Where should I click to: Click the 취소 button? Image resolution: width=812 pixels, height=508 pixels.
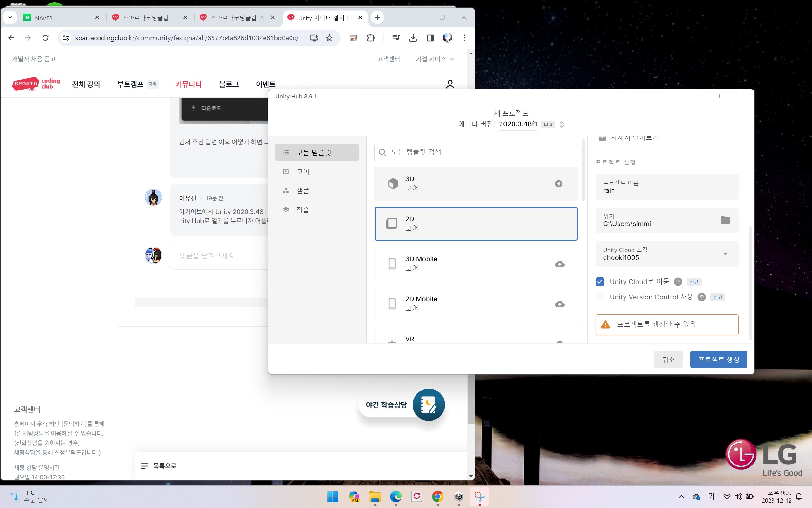pyautogui.click(x=668, y=359)
